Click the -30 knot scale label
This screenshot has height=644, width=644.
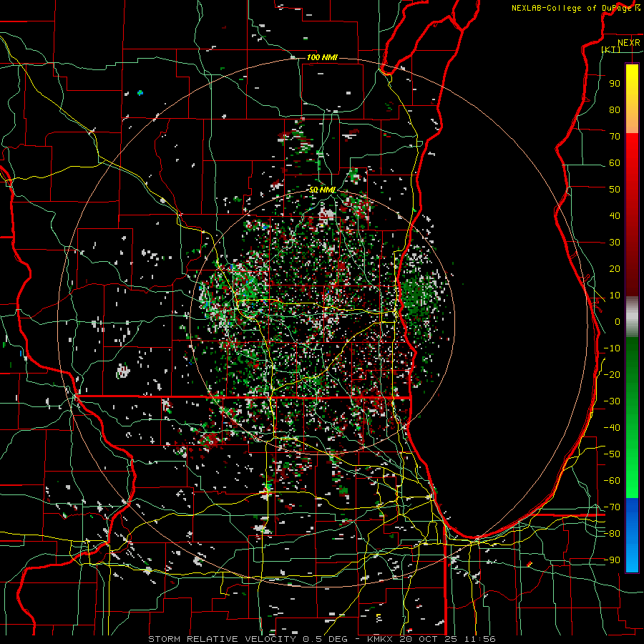click(x=612, y=401)
